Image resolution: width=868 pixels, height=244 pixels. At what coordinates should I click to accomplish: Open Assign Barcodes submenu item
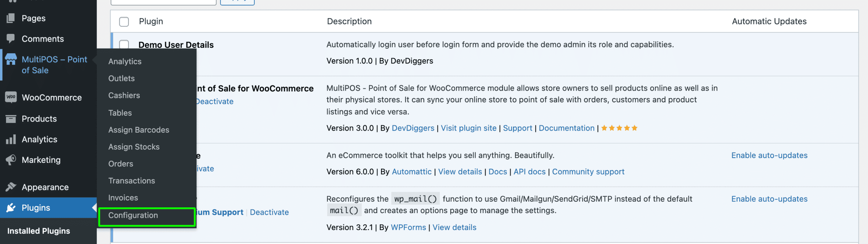pos(139,130)
